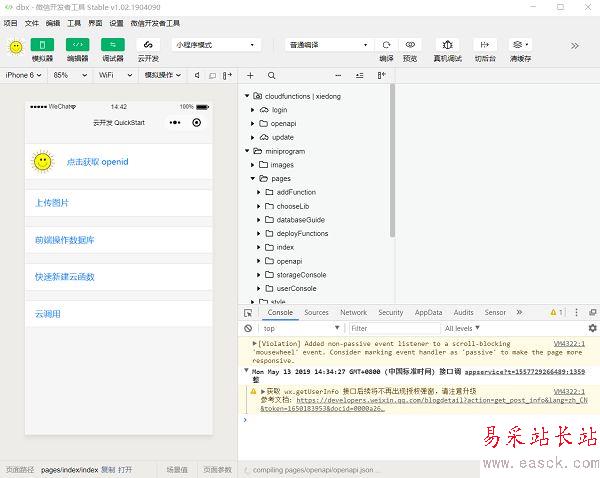
Task: Open the top context dropdown
Action: (x=301, y=328)
